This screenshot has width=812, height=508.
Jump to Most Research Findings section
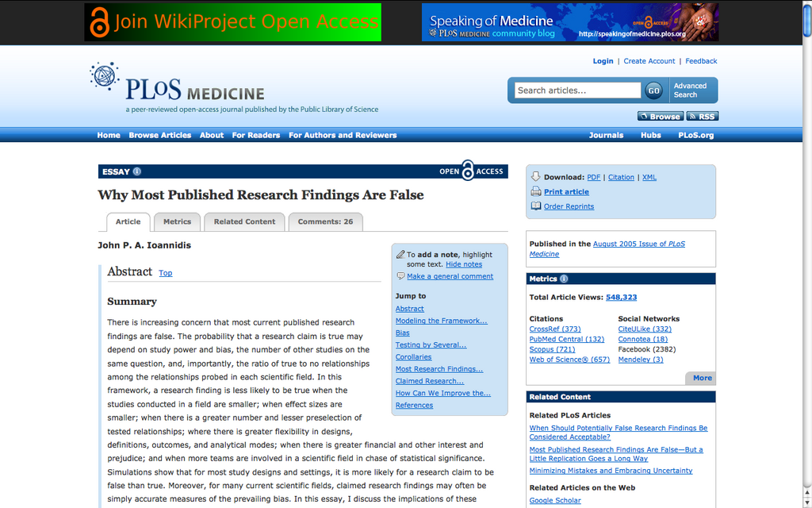pos(439,369)
